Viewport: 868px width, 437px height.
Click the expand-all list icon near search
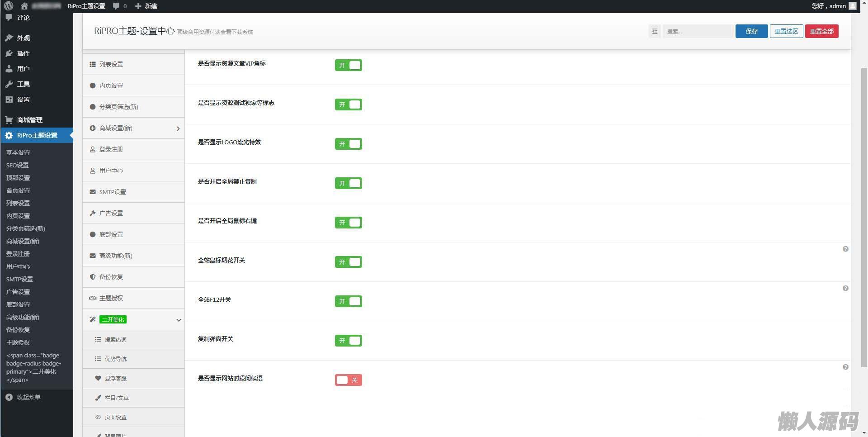[655, 31]
